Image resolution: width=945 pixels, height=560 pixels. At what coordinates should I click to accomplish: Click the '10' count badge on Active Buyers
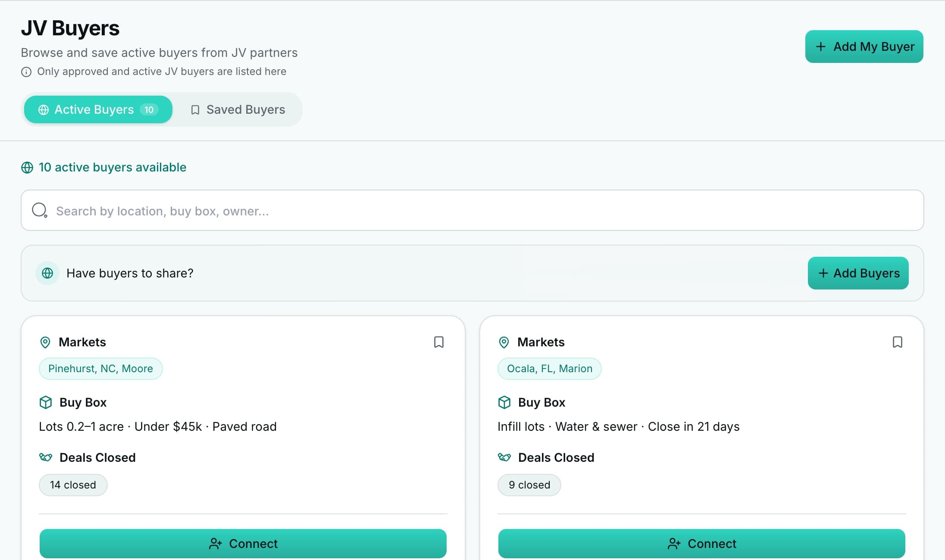click(x=149, y=110)
